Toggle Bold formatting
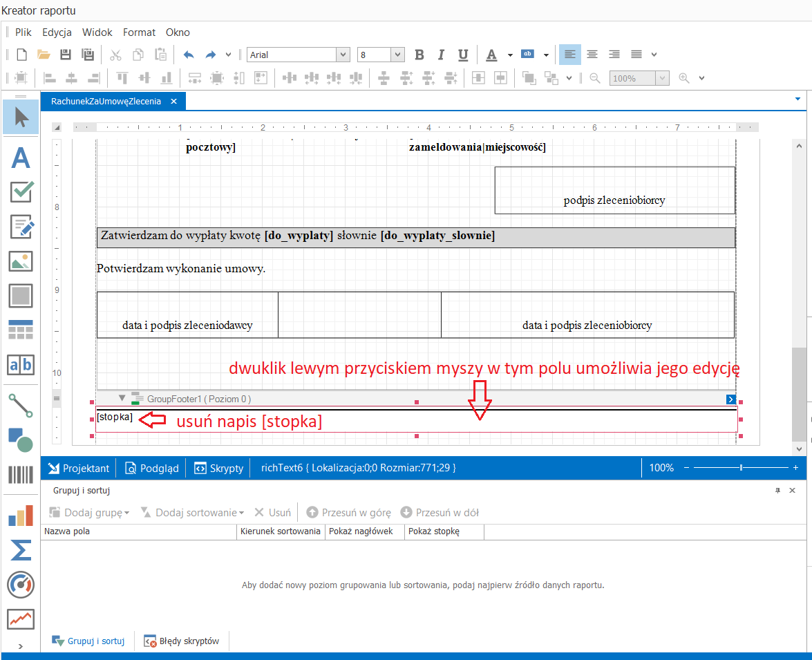The image size is (812, 660). click(419, 55)
